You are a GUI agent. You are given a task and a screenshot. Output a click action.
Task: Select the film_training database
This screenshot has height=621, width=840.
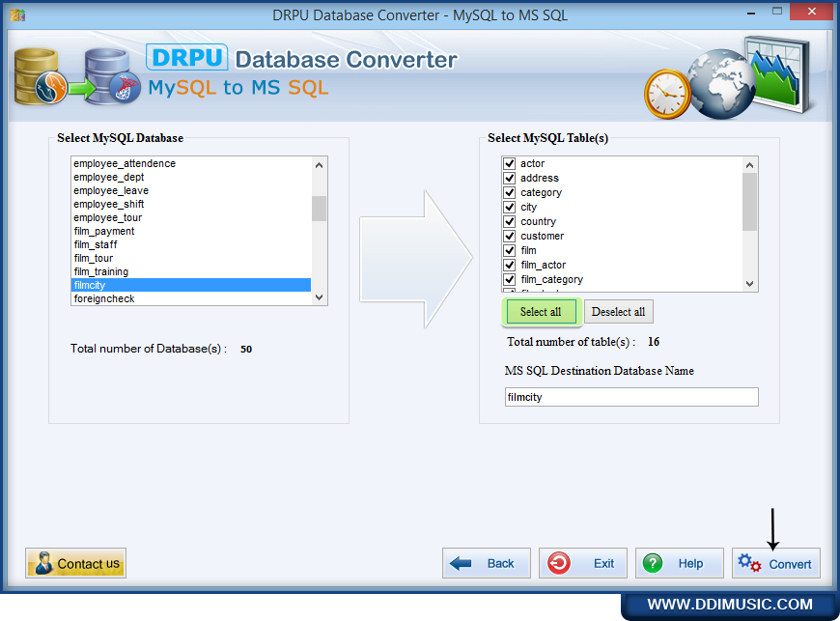[x=191, y=271]
